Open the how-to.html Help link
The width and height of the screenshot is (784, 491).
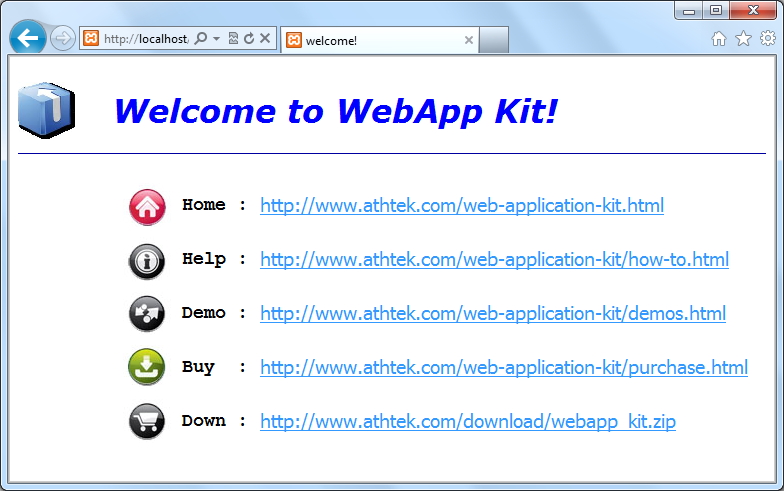[x=494, y=260]
